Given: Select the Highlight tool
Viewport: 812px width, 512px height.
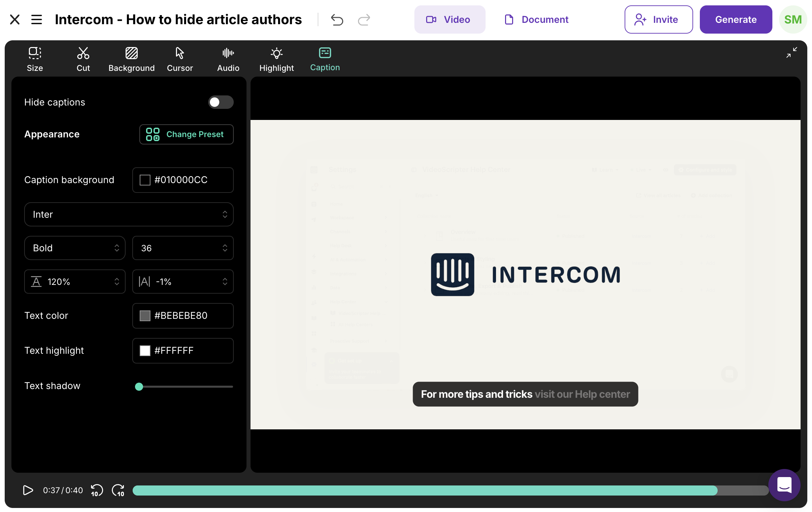Looking at the screenshot, I should click(x=276, y=59).
